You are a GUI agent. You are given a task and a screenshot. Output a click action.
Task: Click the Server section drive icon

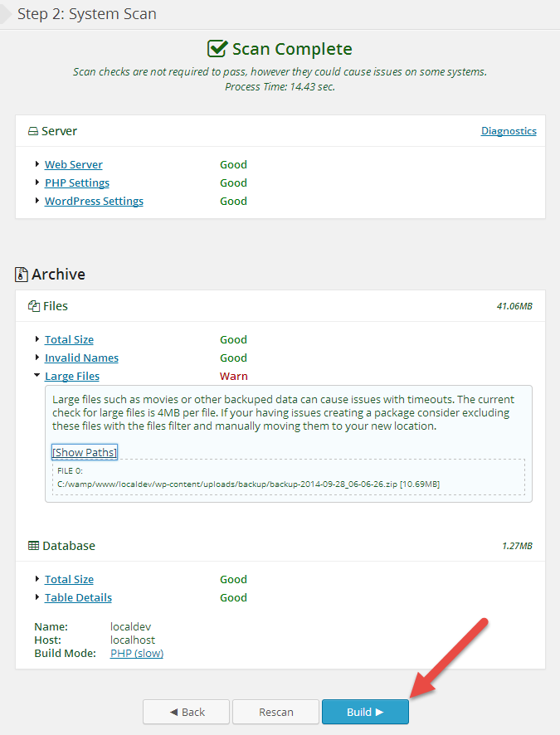point(33,131)
